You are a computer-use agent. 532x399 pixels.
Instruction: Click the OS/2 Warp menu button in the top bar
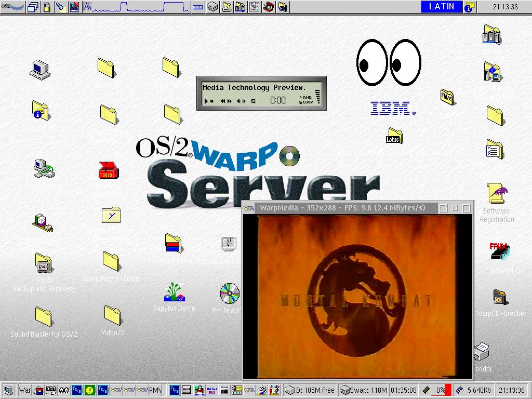click(13, 7)
